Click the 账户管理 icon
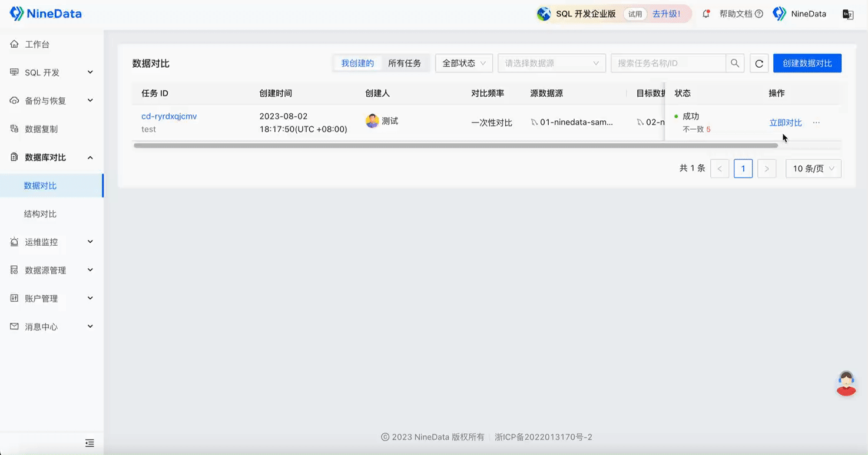This screenshot has height=455, width=868. pyautogui.click(x=14, y=298)
